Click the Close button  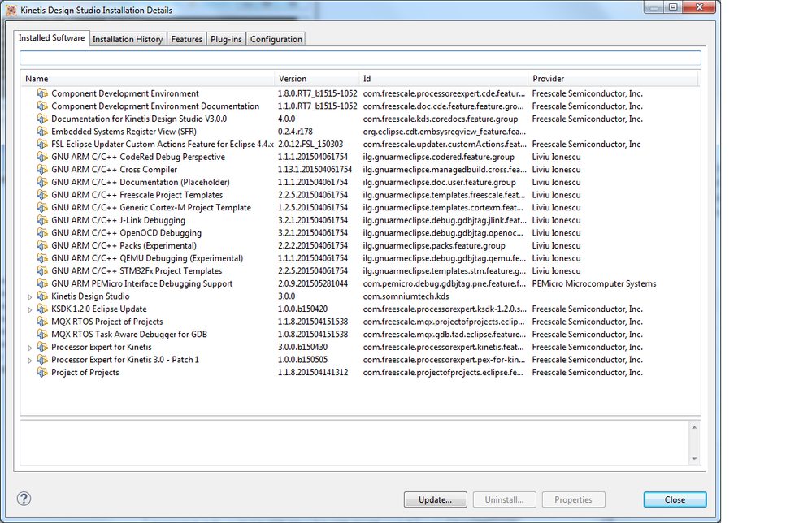[x=675, y=499]
